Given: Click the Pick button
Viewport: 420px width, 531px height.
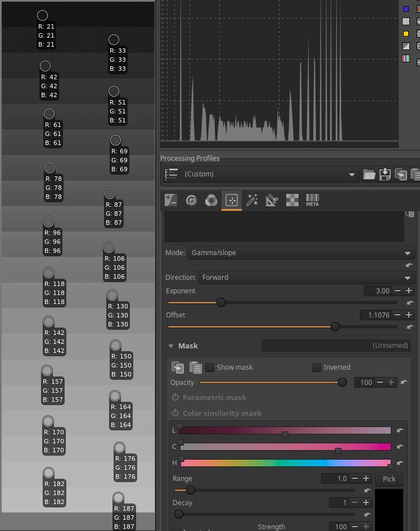Looking at the screenshot, I should (x=389, y=479).
